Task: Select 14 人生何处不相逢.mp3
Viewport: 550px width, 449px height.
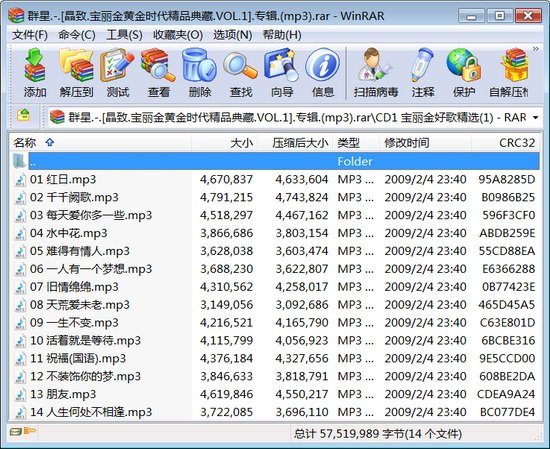Action: pos(275,412)
